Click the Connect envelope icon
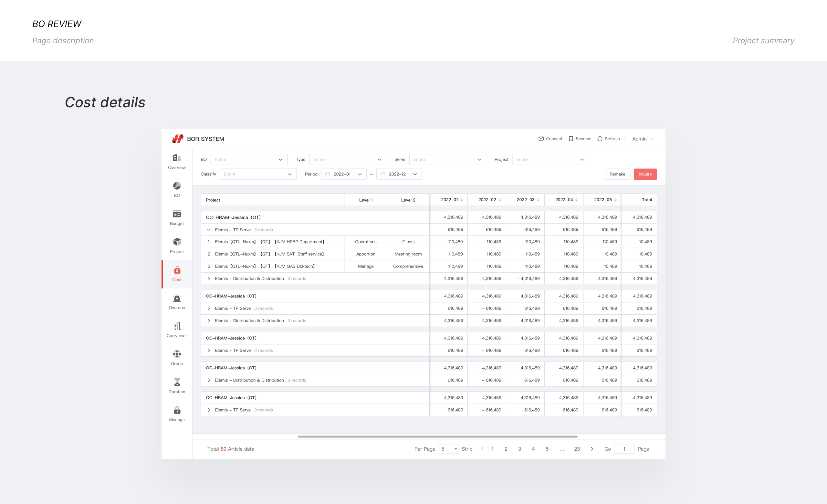 click(x=541, y=139)
